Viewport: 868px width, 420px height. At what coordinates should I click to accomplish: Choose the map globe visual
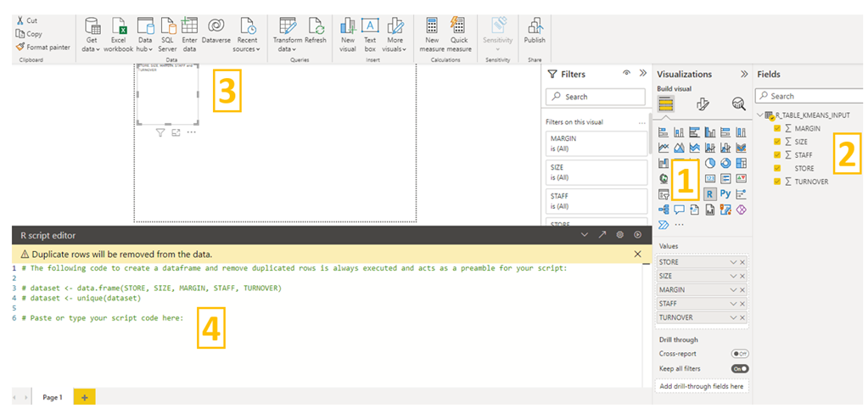click(x=664, y=179)
